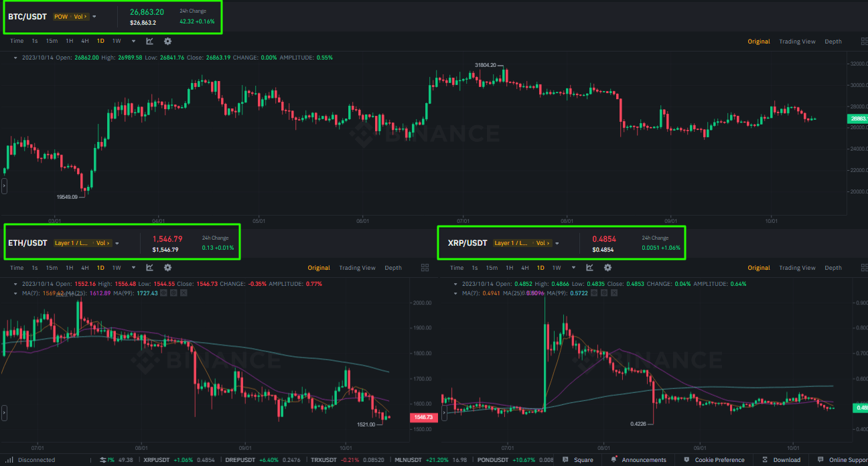
Task: Open more intervals dropdown on ETH chart
Action: coord(133,268)
